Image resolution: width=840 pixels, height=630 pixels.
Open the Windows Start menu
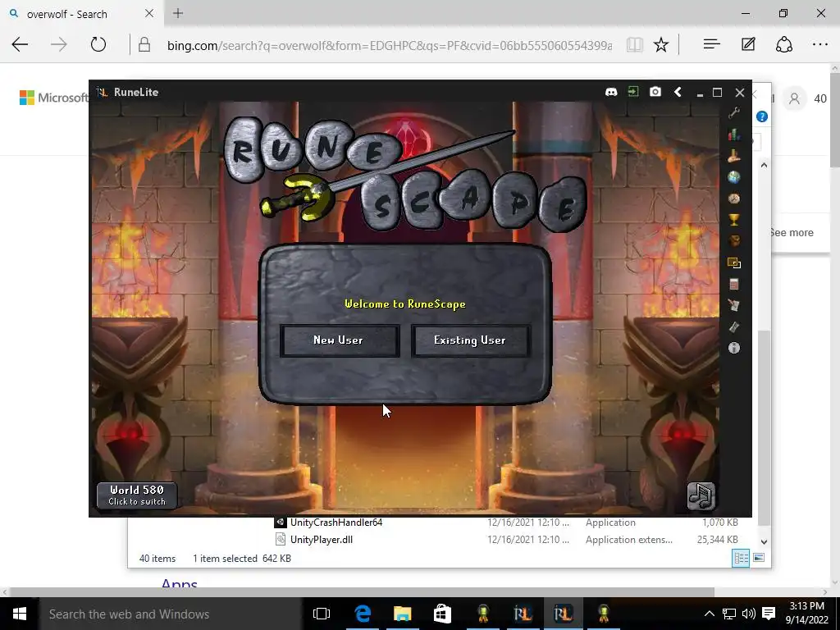pos(20,614)
